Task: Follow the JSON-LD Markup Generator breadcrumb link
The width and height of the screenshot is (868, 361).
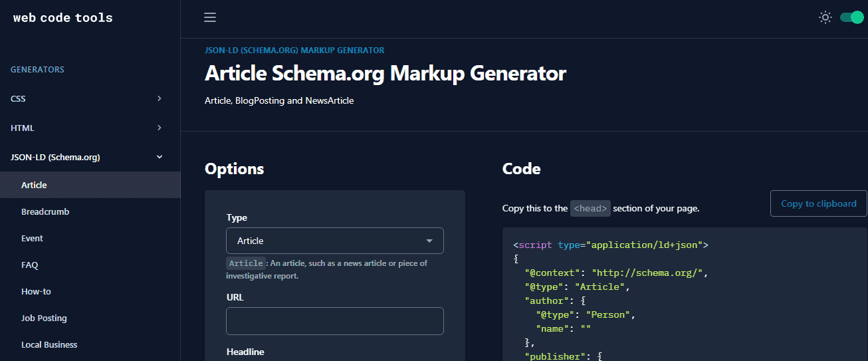Action: (294, 51)
